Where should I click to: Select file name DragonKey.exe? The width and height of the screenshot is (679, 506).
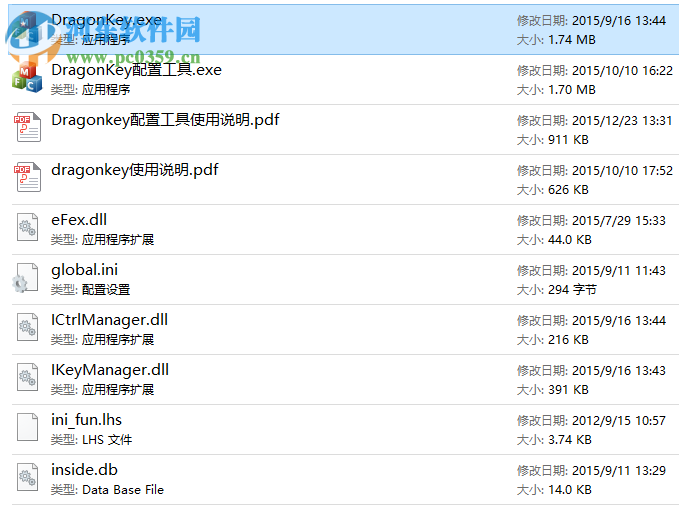(107, 20)
